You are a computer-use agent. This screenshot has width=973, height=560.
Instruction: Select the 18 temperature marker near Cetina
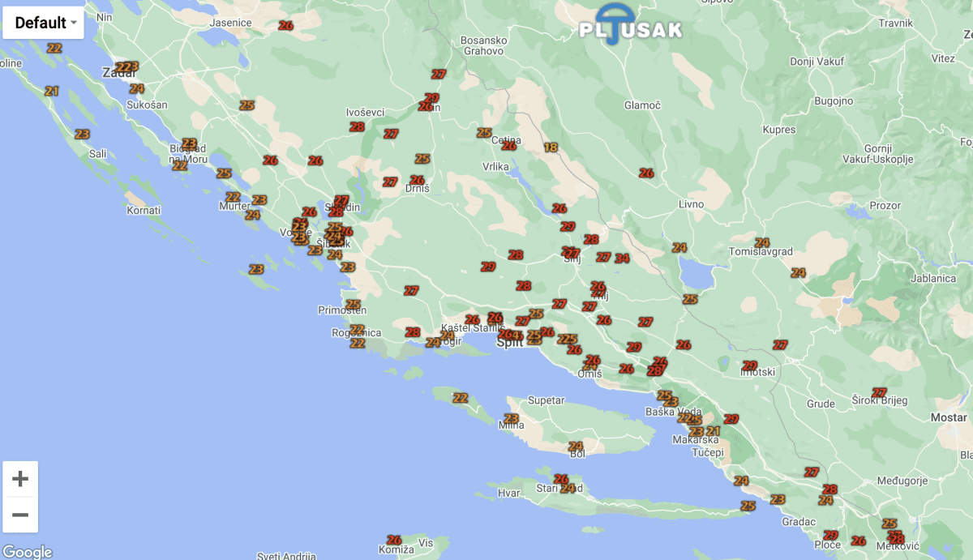(551, 147)
